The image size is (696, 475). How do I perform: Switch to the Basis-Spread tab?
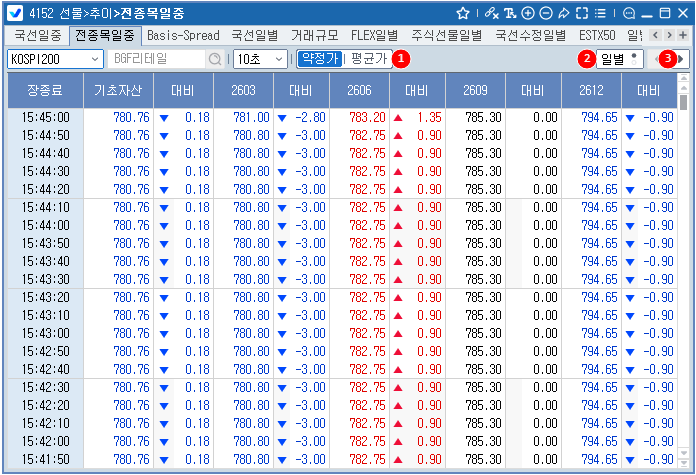click(183, 35)
